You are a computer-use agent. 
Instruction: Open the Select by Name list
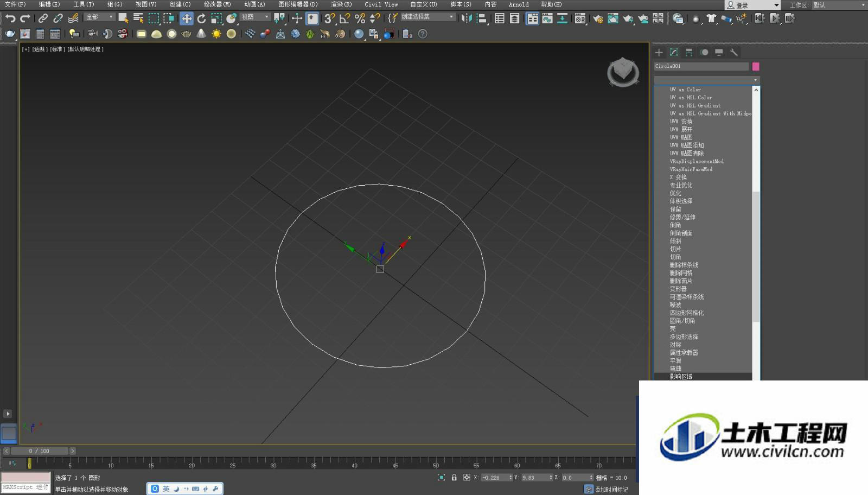point(138,18)
